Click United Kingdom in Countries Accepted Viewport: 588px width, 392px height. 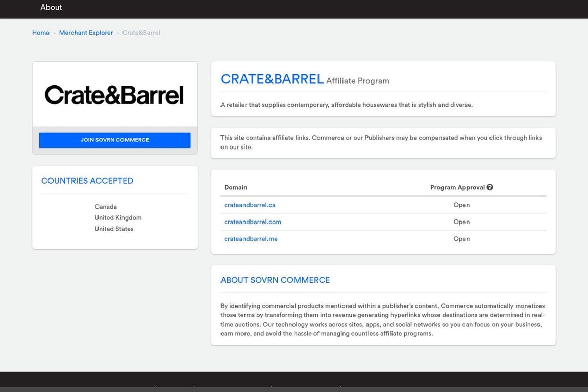point(118,217)
